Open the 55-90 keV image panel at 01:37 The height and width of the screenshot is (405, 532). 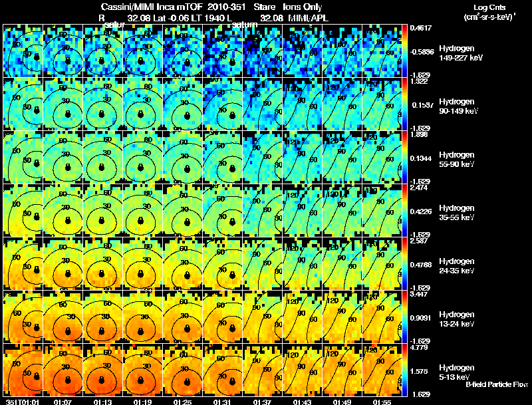(262, 157)
